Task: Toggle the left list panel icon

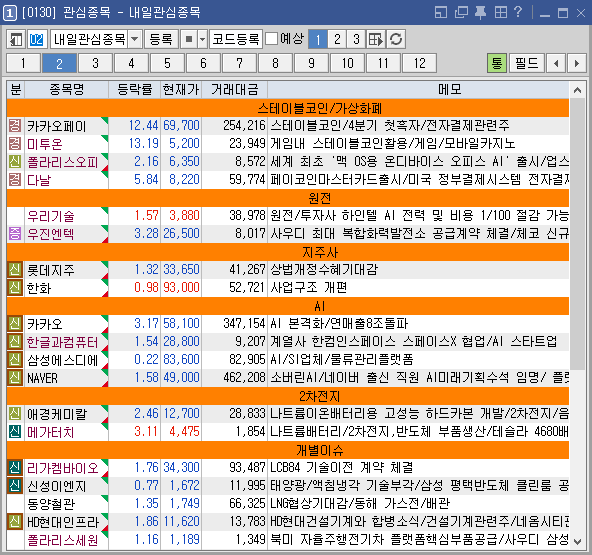Action: point(15,39)
